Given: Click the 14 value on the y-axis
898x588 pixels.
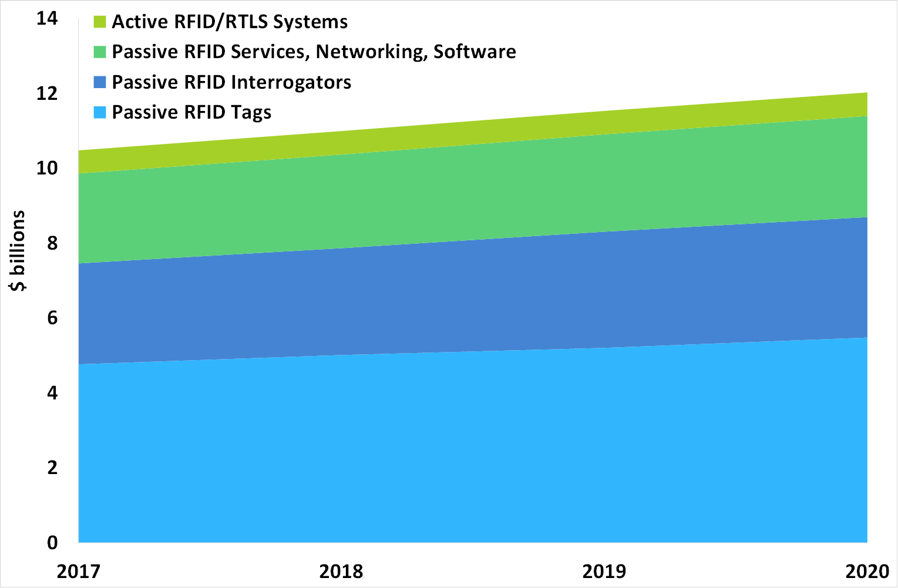Looking at the screenshot, I should tap(47, 19).
